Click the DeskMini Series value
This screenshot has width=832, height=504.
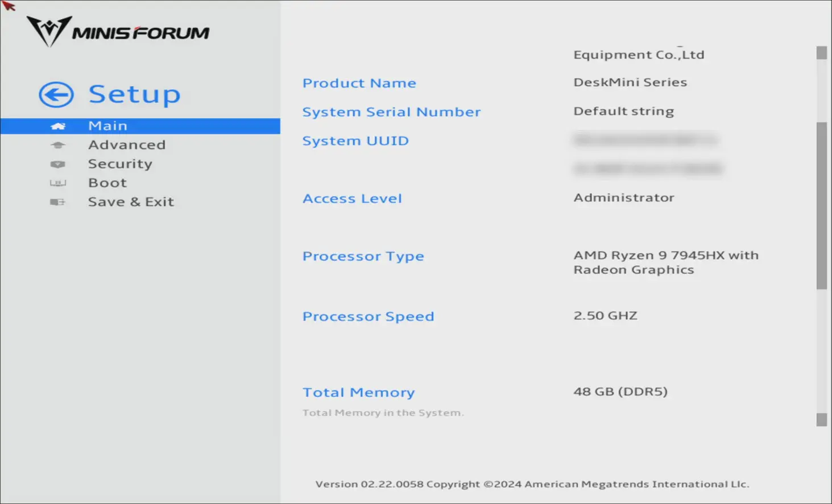point(630,82)
